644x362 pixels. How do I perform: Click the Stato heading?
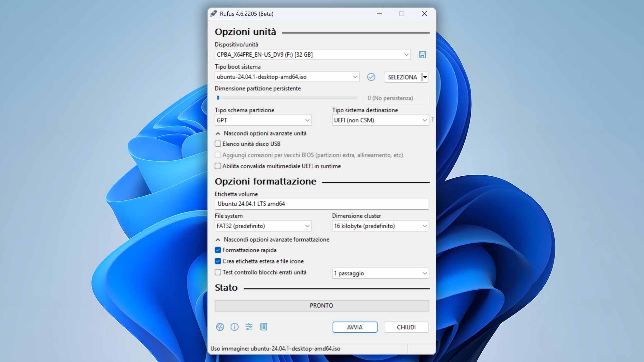[226, 288]
